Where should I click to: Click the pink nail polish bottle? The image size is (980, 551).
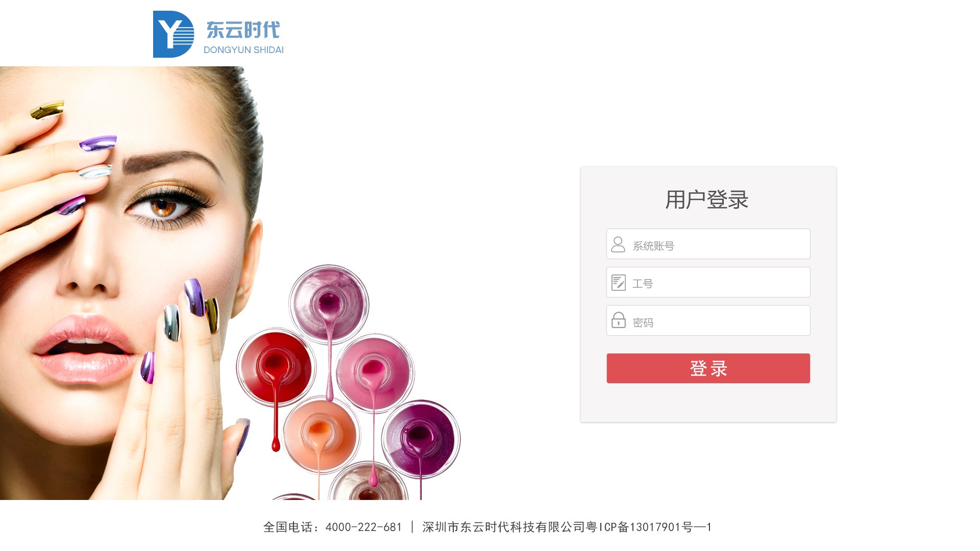coord(375,373)
